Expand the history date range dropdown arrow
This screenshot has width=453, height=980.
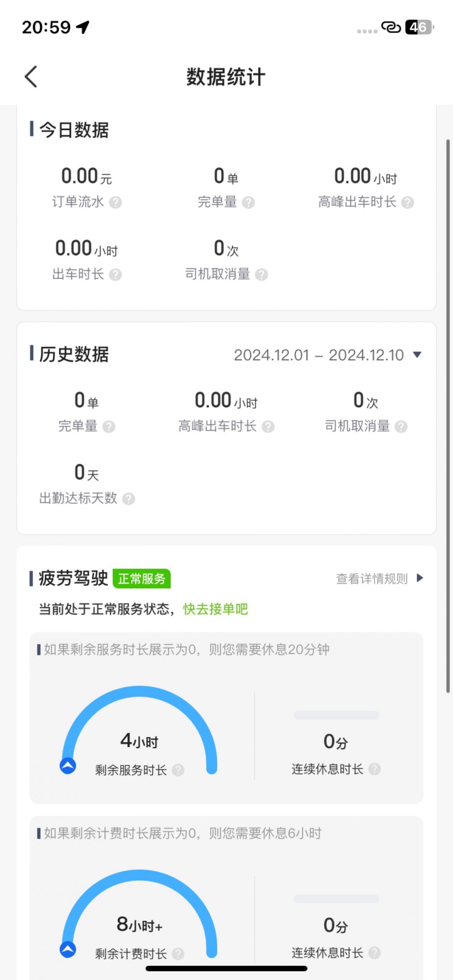point(417,355)
